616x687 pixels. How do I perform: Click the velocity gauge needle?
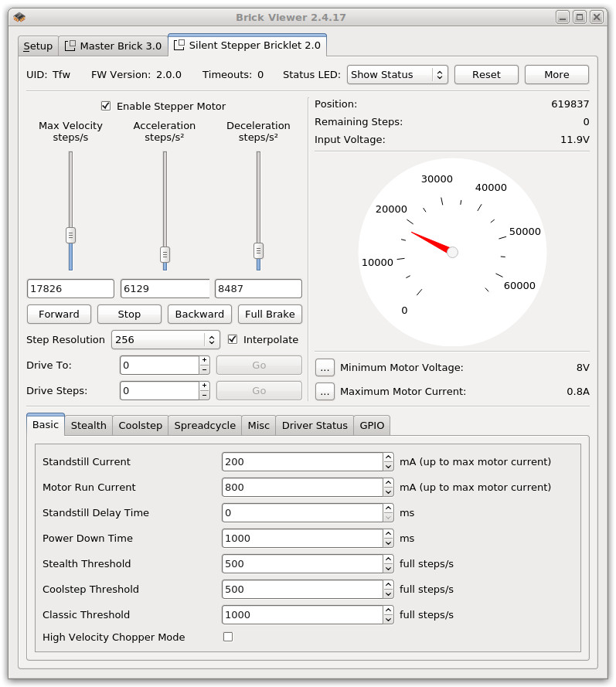pyautogui.click(x=431, y=243)
